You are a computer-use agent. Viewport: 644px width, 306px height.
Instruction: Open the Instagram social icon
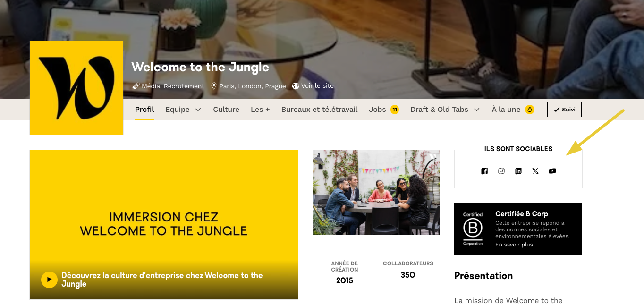click(x=501, y=171)
